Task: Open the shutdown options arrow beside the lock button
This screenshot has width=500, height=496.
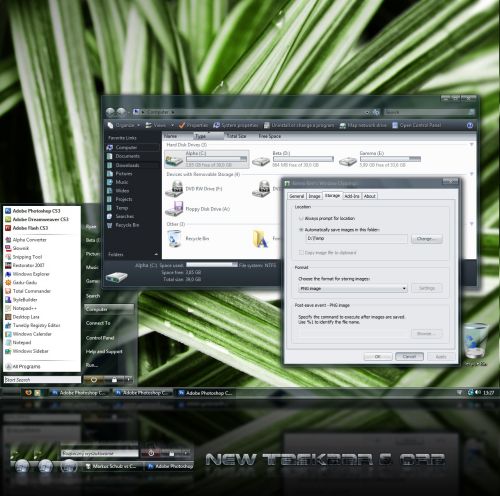Action: click(x=129, y=380)
